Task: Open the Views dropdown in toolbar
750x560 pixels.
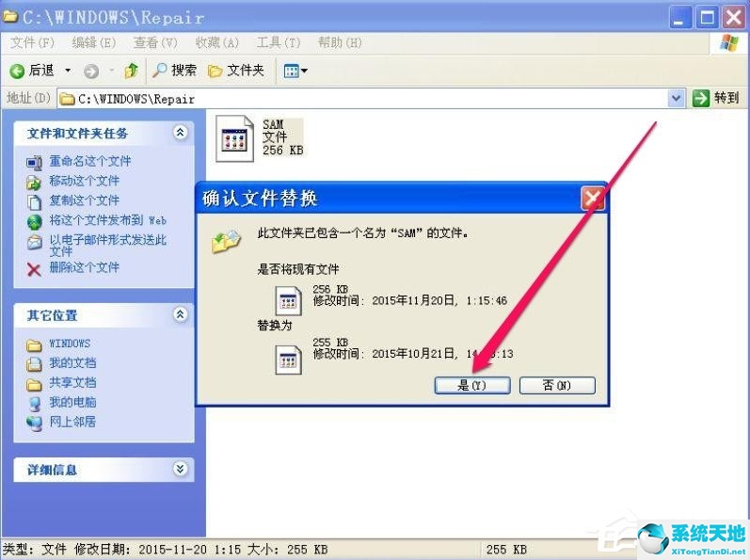Action: (295, 72)
